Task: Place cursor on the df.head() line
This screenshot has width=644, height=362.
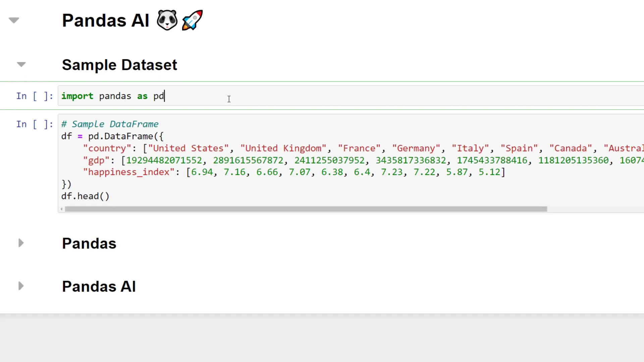Action: coord(85,196)
